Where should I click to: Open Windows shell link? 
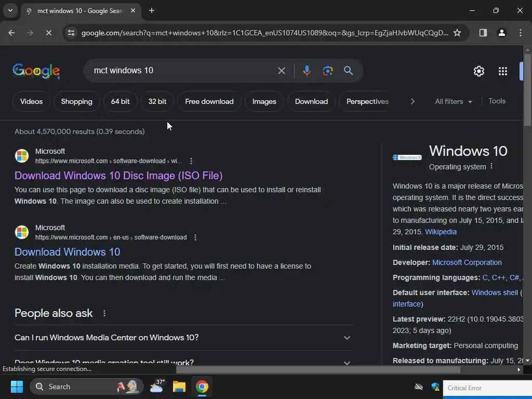click(495, 292)
